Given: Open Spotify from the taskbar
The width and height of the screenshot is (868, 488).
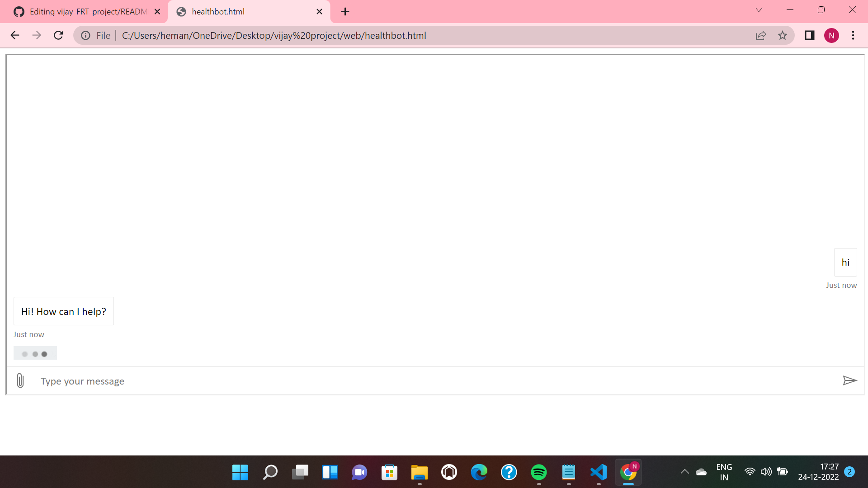Looking at the screenshot, I should [x=538, y=472].
